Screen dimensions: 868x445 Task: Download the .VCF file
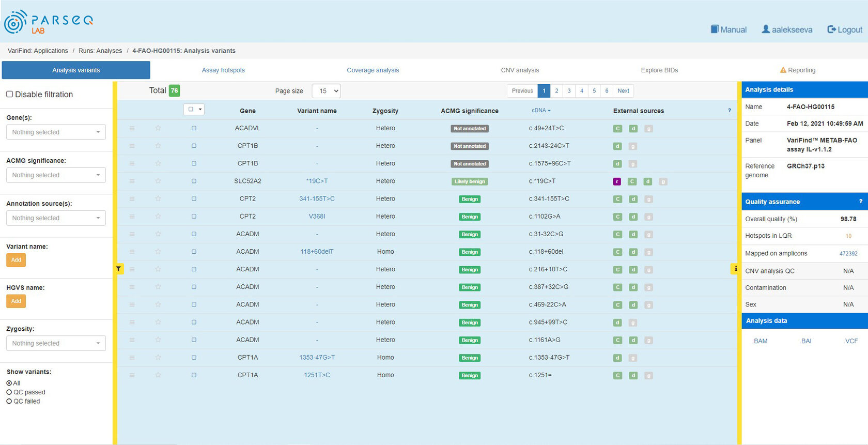(850, 341)
